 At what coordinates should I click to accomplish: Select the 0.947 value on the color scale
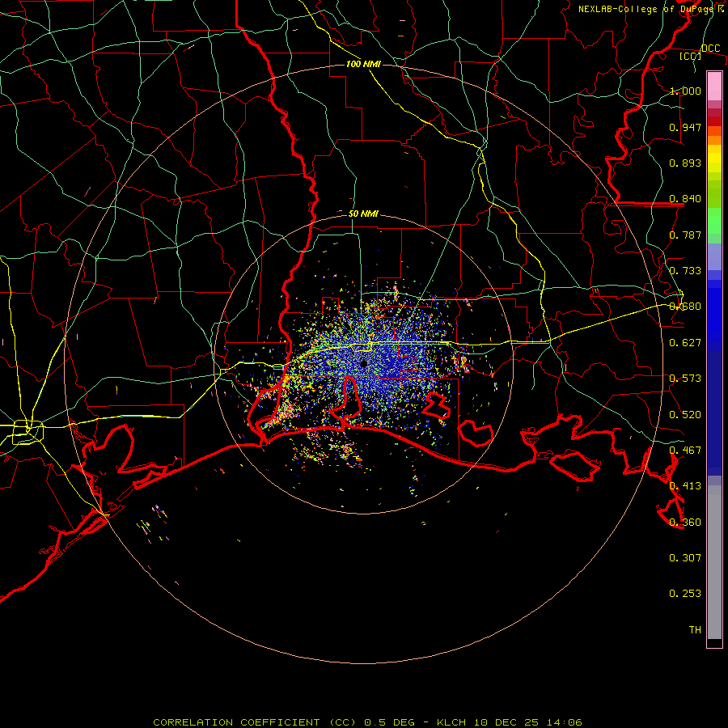[685, 127]
